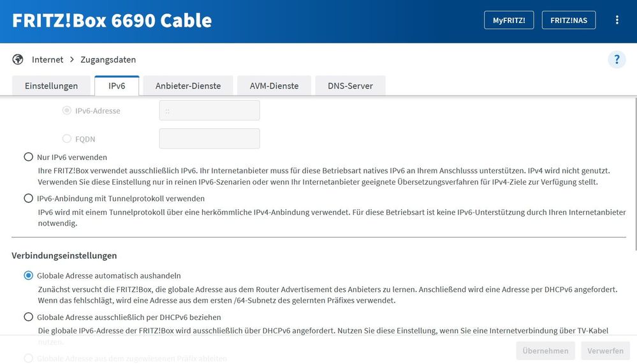Click the Übernehmen button
The height and width of the screenshot is (364, 637).
(546, 351)
